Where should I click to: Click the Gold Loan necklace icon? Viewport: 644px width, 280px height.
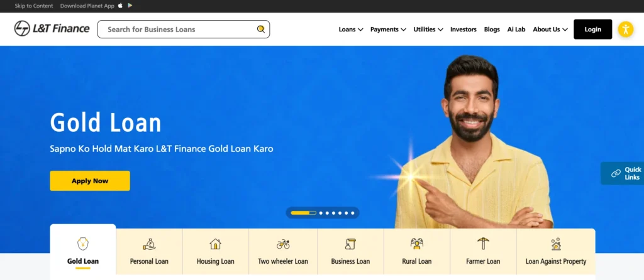click(83, 244)
